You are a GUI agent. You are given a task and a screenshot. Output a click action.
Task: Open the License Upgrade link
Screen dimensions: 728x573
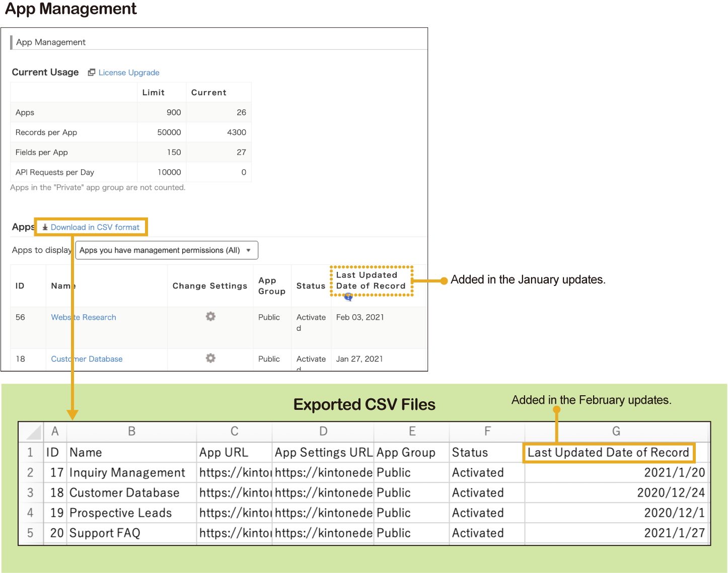[129, 73]
